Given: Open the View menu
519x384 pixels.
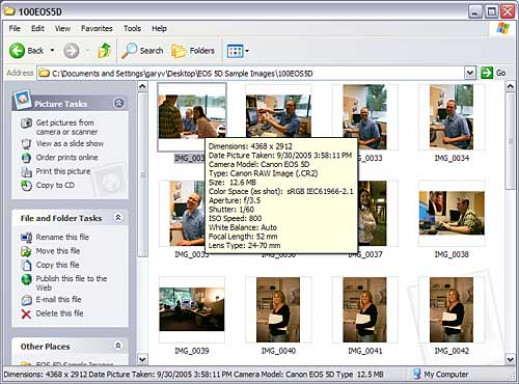Looking at the screenshot, I should pyautogui.click(x=63, y=28).
